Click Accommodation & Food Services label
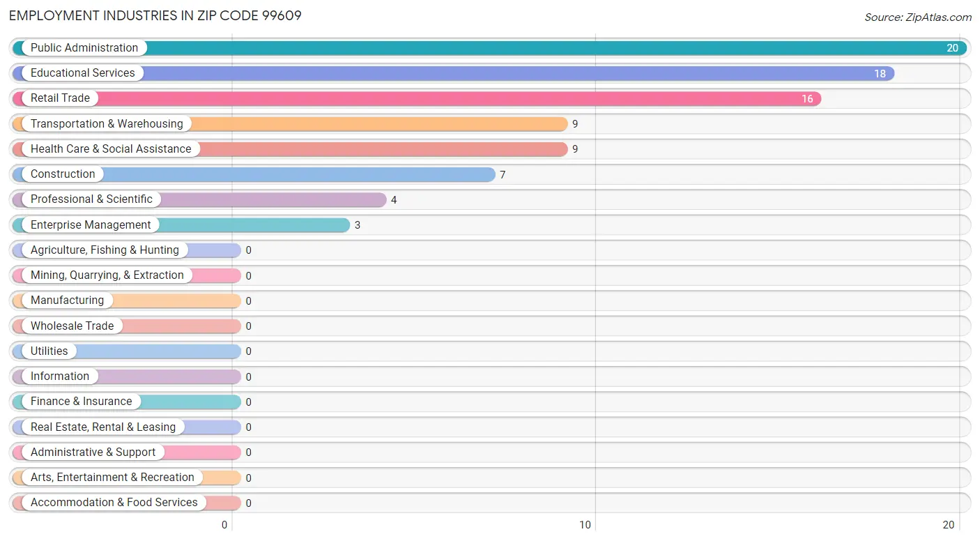Image resolution: width=980 pixels, height=541 pixels. [114, 503]
